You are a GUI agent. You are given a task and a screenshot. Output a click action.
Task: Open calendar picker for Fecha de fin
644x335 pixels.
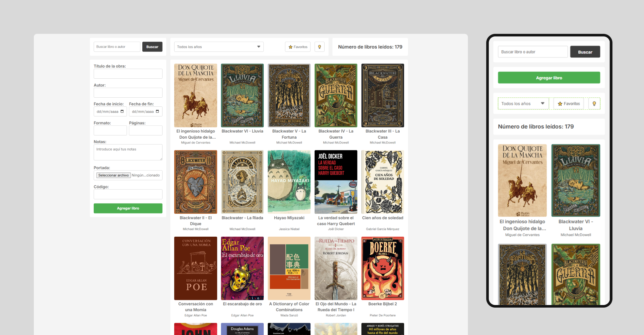click(157, 112)
